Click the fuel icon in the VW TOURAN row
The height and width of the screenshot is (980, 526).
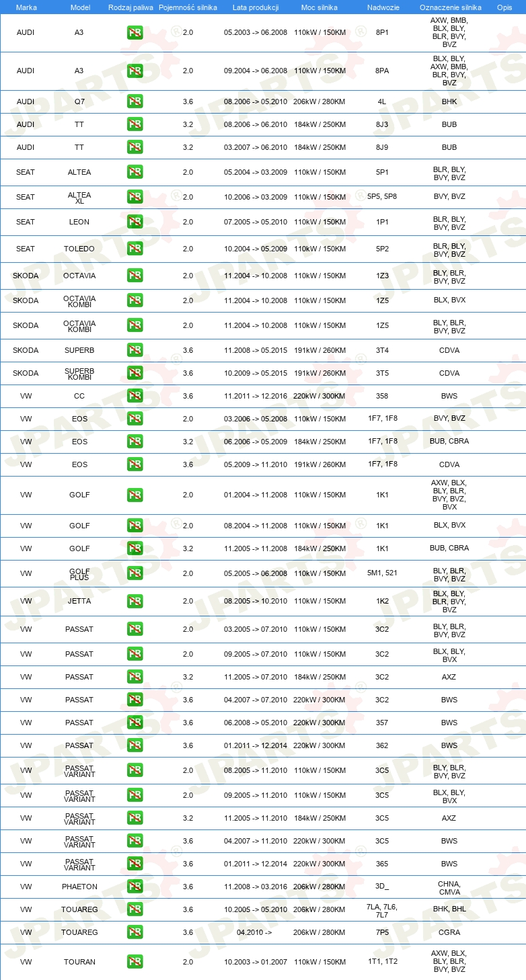(x=135, y=962)
